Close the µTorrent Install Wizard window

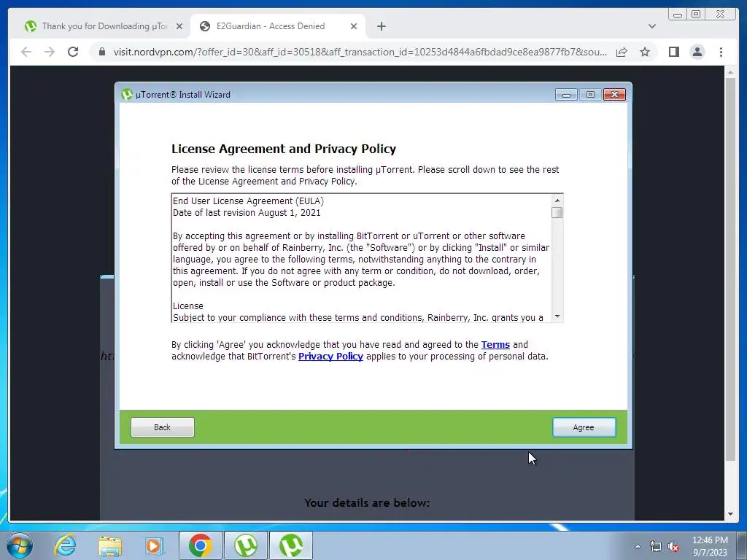(x=614, y=95)
